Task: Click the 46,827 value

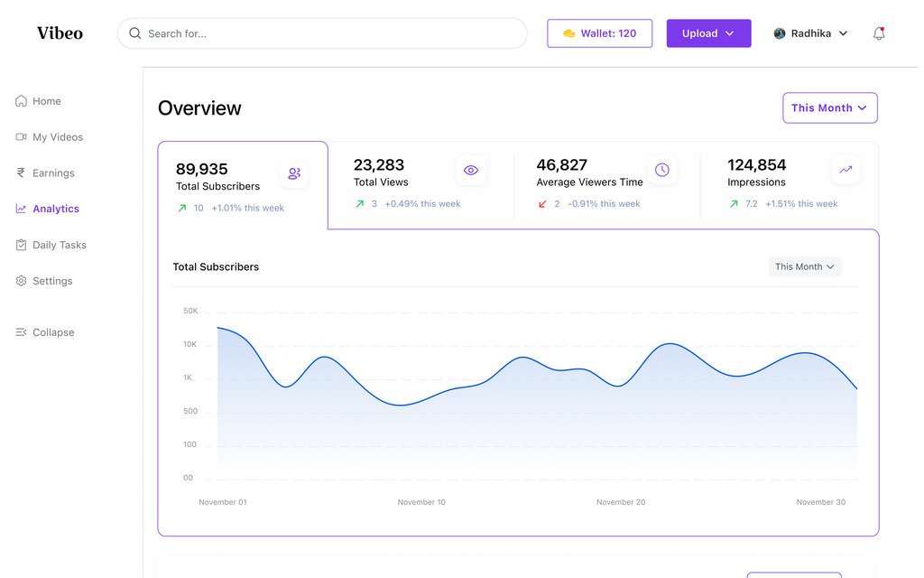Action: [561, 165]
